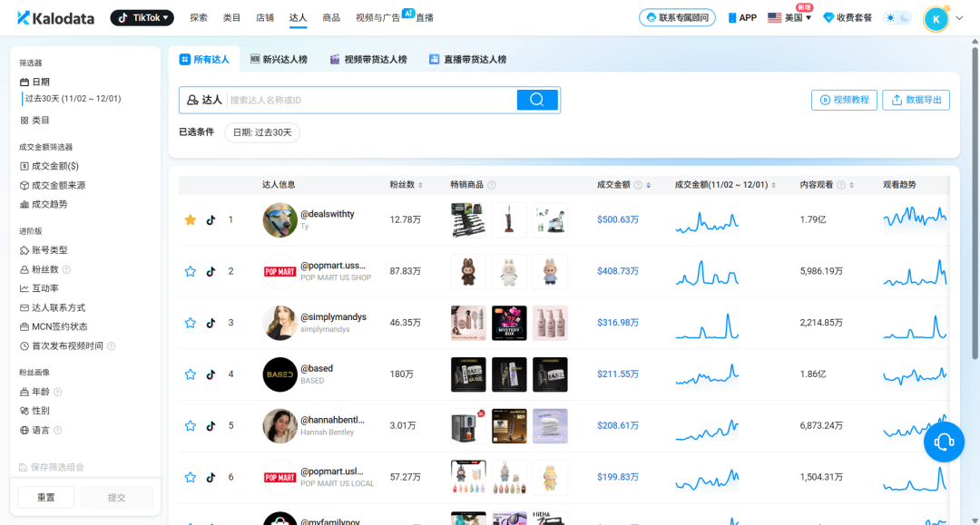Unfavorite @dealswithty by clicking its yellow star
This screenshot has height=525, width=980.
pos(191,219)
